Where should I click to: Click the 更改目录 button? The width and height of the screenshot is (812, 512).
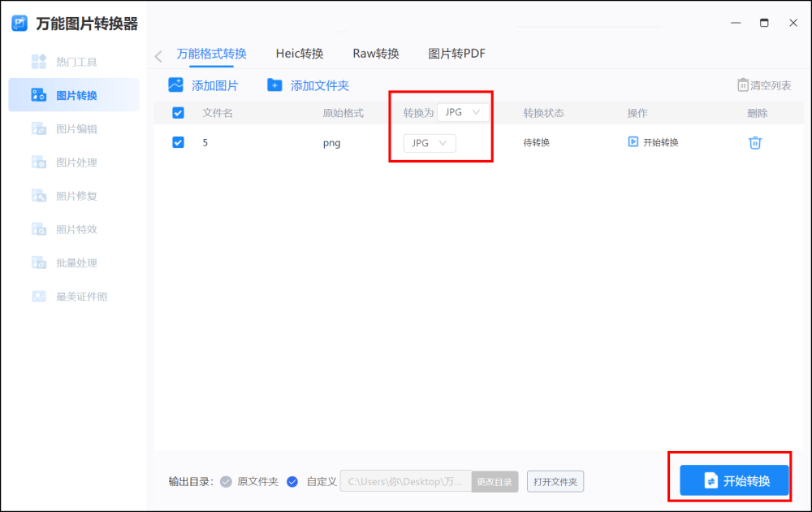pos(495,481)
